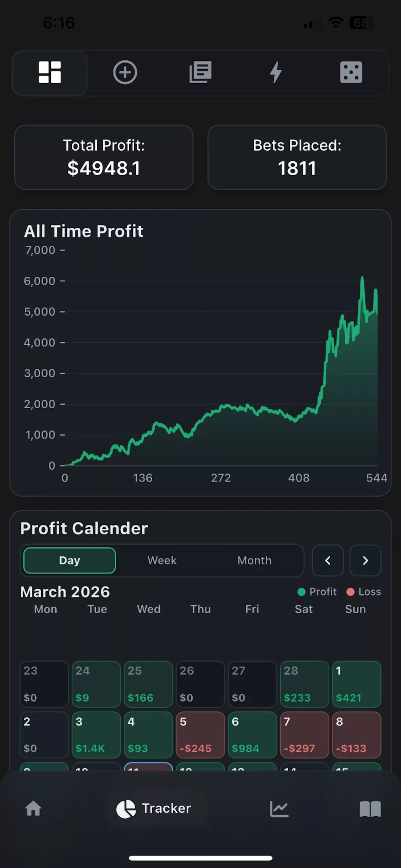Select March 5 loss day -$245
Screen dimensions: 401x868
pos(200,735)
